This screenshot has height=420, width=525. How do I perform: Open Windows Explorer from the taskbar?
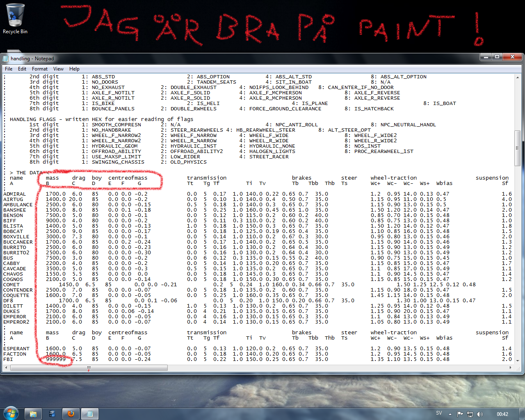point(33,414)
